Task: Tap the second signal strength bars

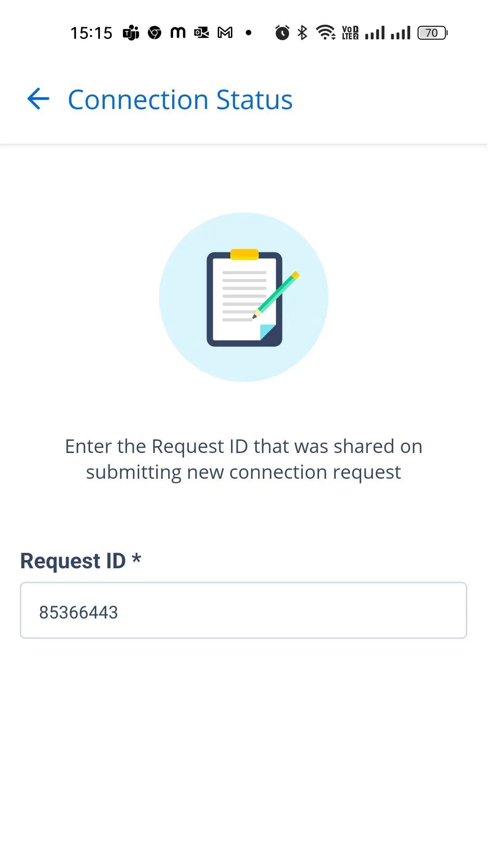Action: click(x=401, y=33)
